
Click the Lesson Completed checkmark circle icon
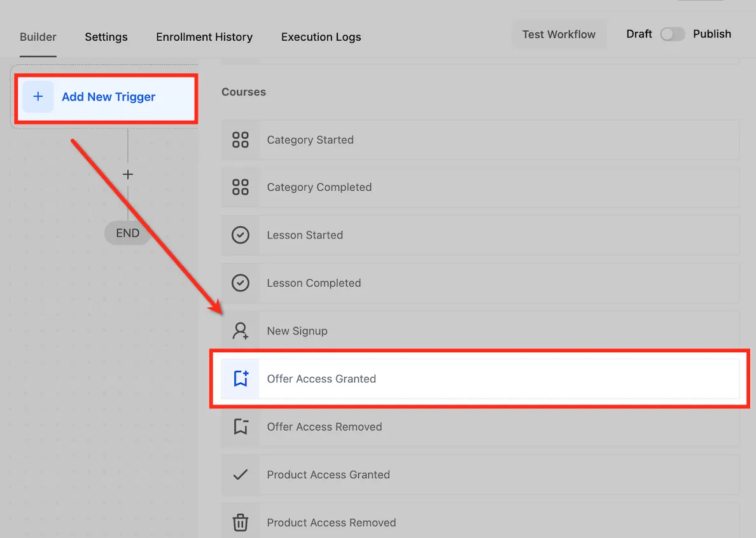(240, 283)
